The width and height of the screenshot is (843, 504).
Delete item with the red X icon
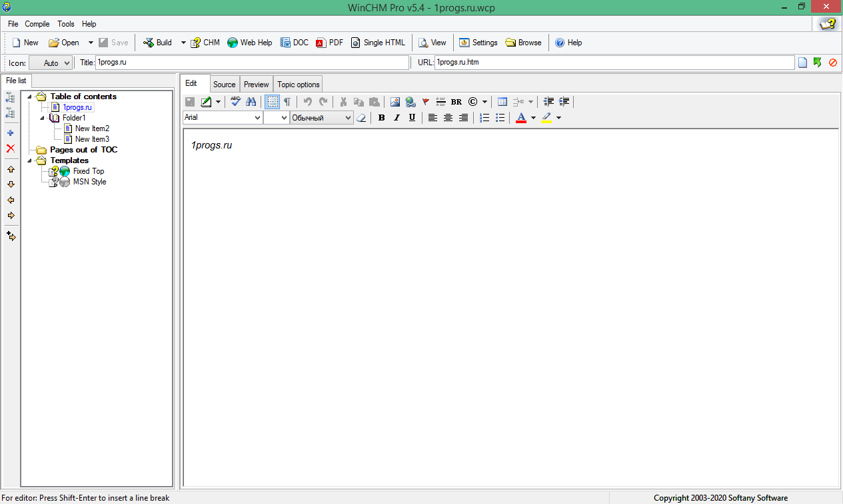click(x=10, y=148)
